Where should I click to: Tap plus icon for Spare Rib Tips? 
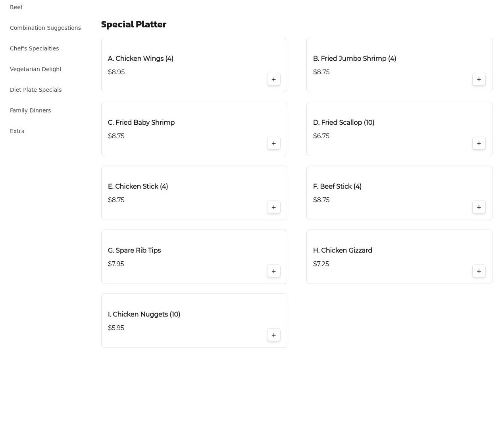click(x=273, y=271)
